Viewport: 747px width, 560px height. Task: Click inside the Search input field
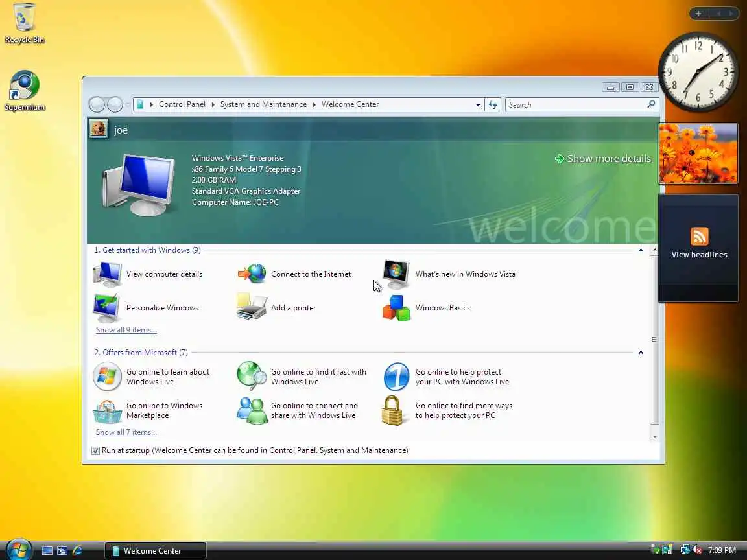(576, 104)
